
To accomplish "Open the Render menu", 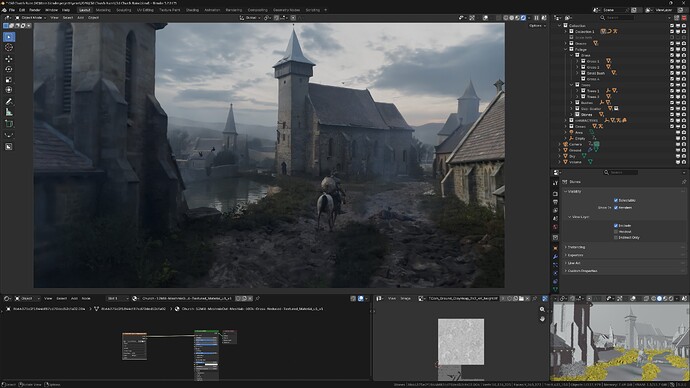I will click(35, 10).
